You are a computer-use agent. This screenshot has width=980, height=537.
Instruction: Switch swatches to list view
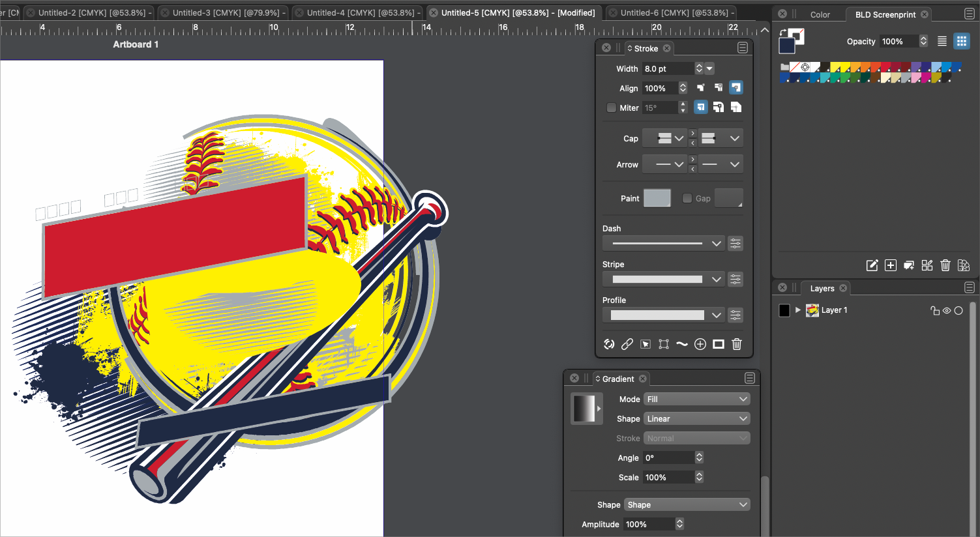(942, 41)
